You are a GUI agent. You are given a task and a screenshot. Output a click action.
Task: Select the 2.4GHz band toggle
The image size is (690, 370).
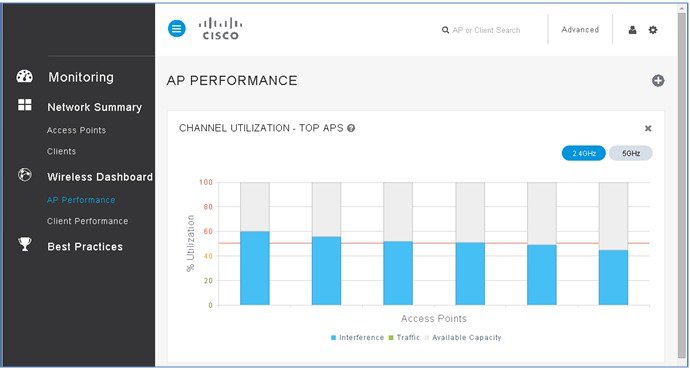coord(584,153)
